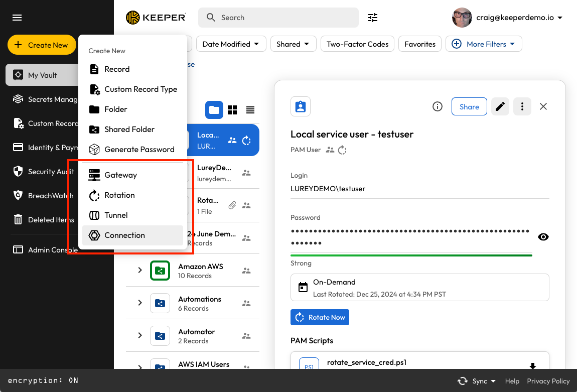Viewport: 577px width, 392px height.
Task: Click the record info icon
Action: [x=438, y=106]
